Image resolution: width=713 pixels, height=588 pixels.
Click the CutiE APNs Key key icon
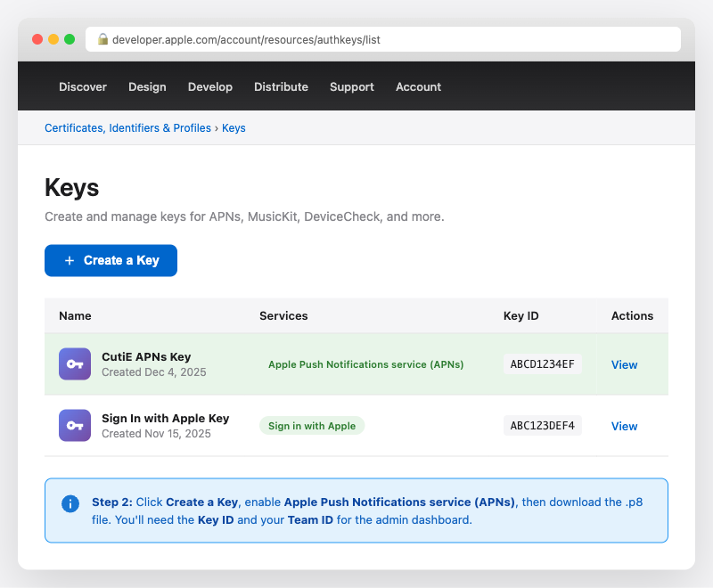pos(74,363)
